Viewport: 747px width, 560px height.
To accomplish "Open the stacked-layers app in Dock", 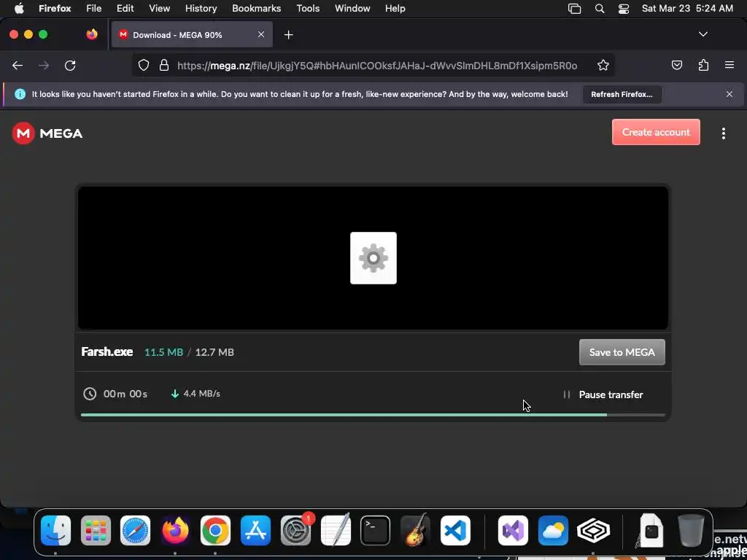I will [x=593, y=531].
